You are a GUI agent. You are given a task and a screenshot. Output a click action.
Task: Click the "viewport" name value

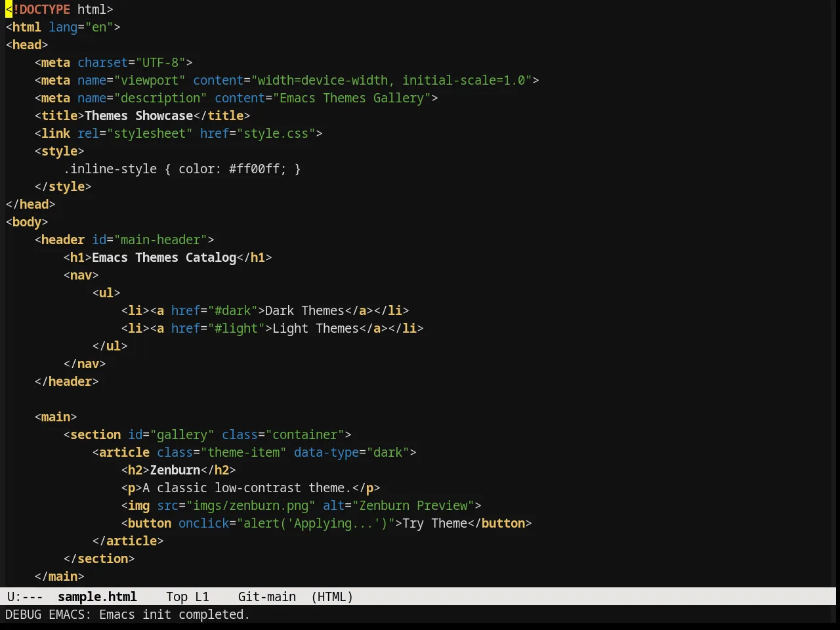point(150,80)
